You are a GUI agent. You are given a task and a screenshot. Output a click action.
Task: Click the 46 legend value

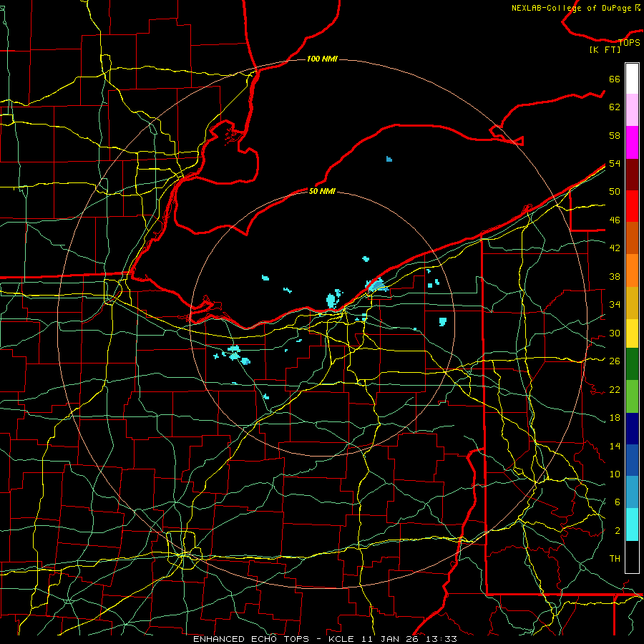pyautogui.click(x=615, y=220)
